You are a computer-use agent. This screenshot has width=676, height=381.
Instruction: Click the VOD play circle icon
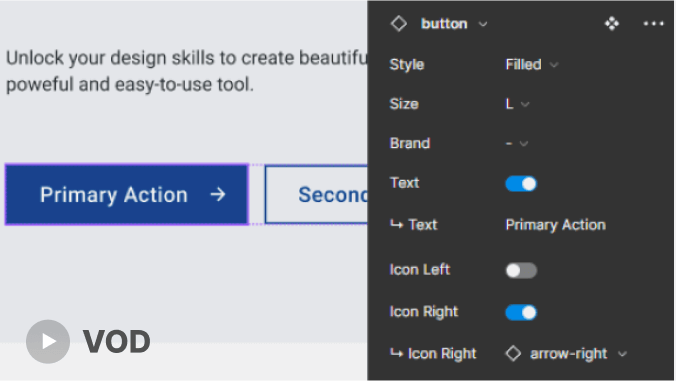click(x=48, y=341)
